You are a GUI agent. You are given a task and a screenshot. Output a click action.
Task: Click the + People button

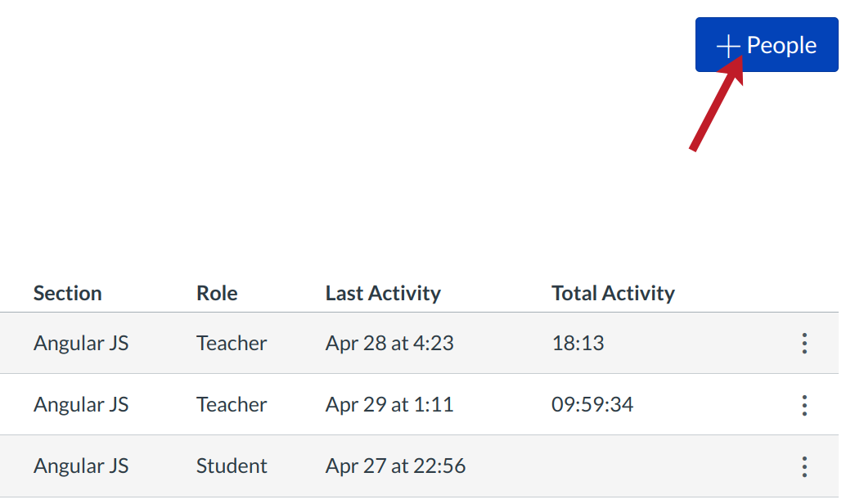point(767,45)
